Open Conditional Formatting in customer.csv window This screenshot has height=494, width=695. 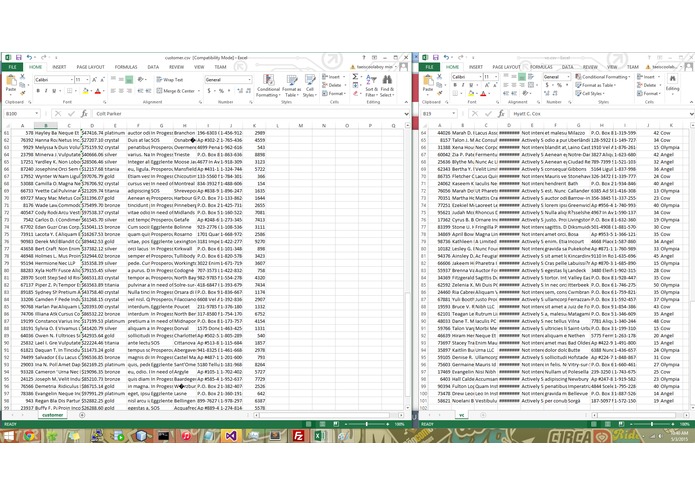(x=268, y=86)
